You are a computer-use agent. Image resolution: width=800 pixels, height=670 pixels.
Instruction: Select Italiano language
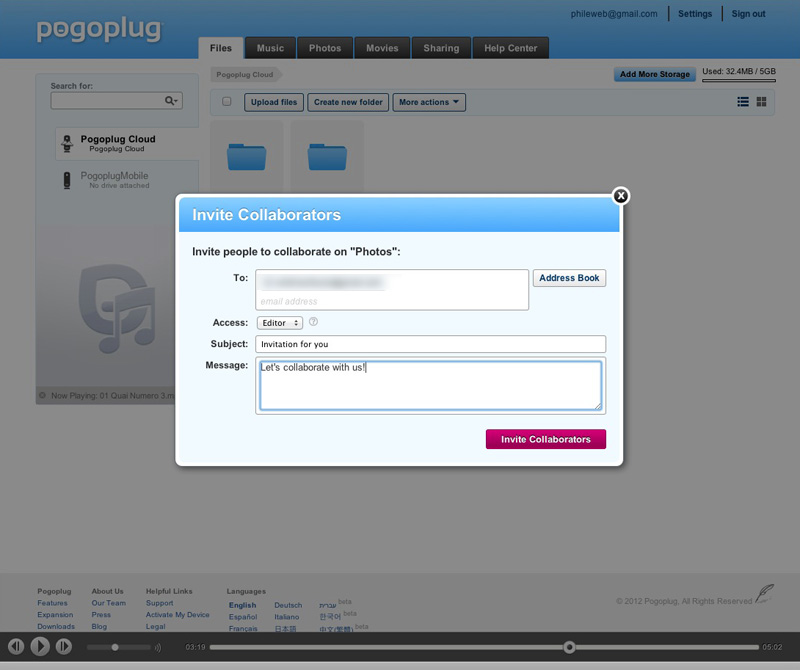point(287,617)
